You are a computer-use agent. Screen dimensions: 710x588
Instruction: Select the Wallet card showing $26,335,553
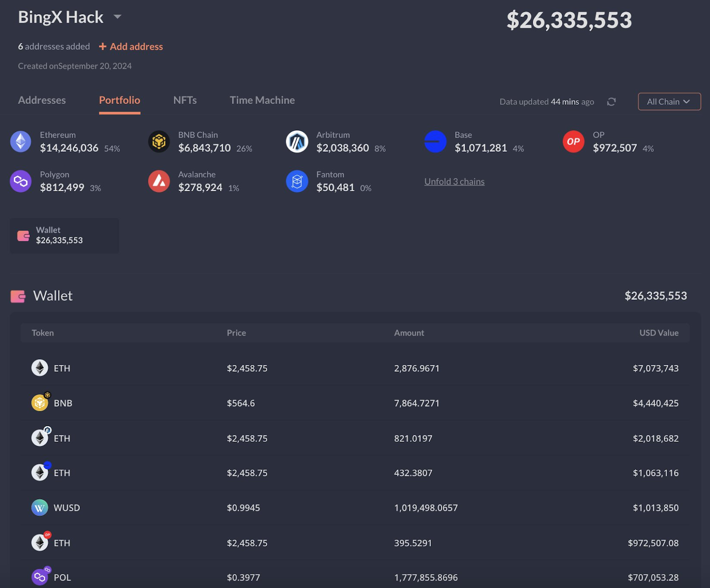[64, 235]
